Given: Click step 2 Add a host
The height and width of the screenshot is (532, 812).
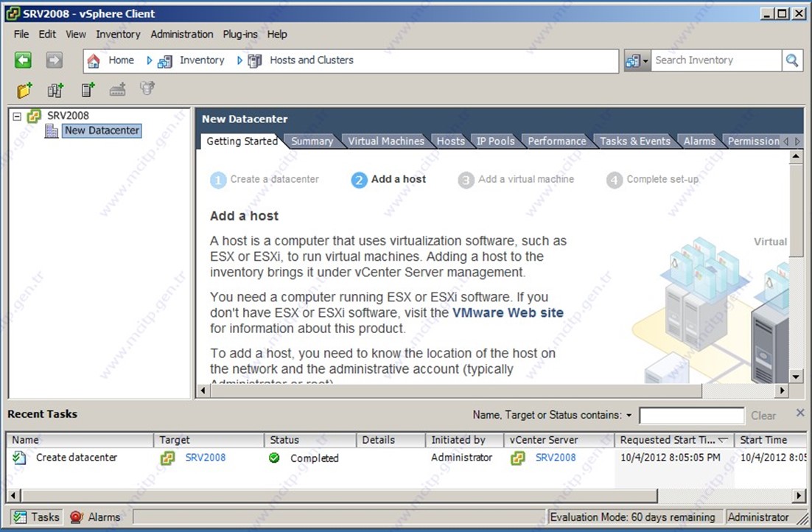Looking at the screenshot, I should pos(389,179).
